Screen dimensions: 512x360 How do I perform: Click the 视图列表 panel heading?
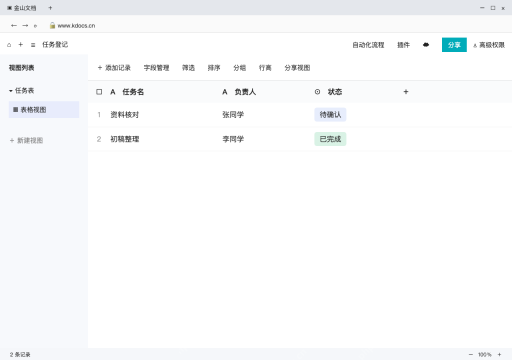(21, 68)
